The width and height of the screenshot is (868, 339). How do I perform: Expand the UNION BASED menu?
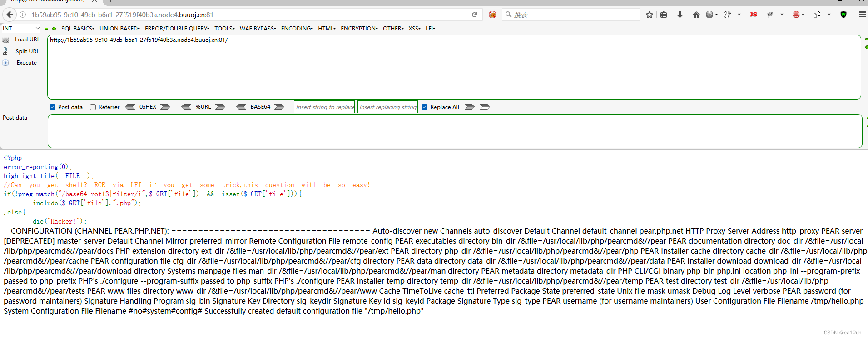[119, 28]
